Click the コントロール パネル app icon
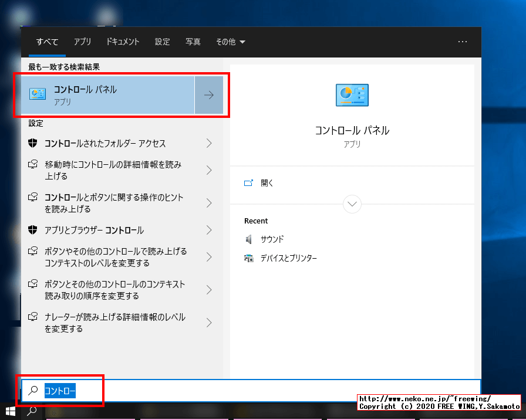The image size is (526, 420). point(38,93)
